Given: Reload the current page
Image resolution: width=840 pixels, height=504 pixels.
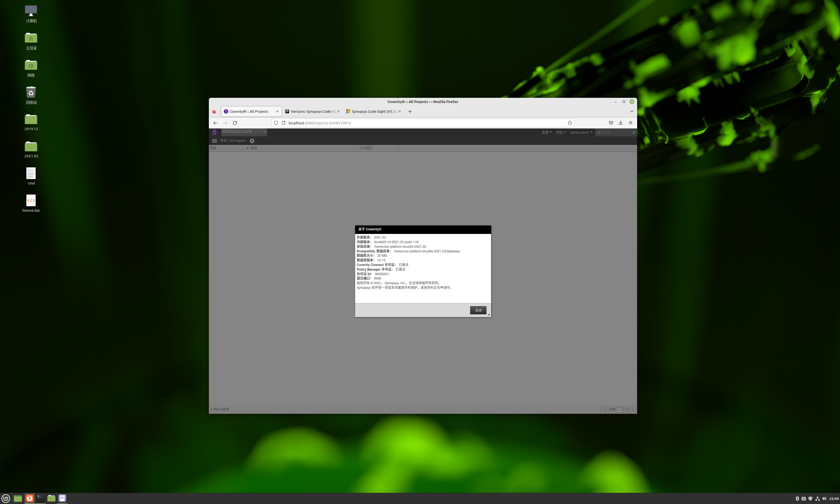Looking at the screenshot, I should 235,123.
